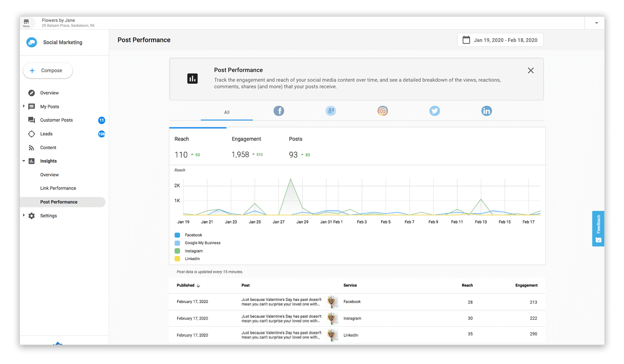Select the All tab
The image size is (624, 364).
point(227,112)
